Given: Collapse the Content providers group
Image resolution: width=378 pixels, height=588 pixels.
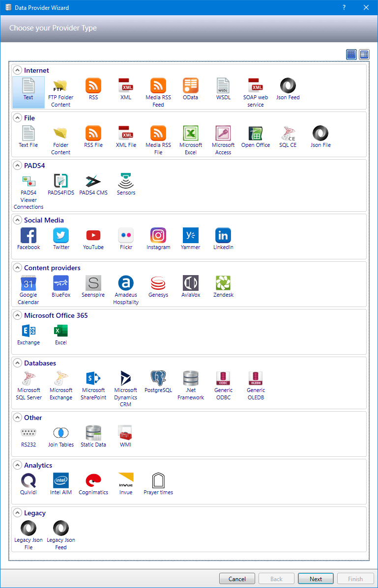Looking at the screenshot, I should (17, 268).
